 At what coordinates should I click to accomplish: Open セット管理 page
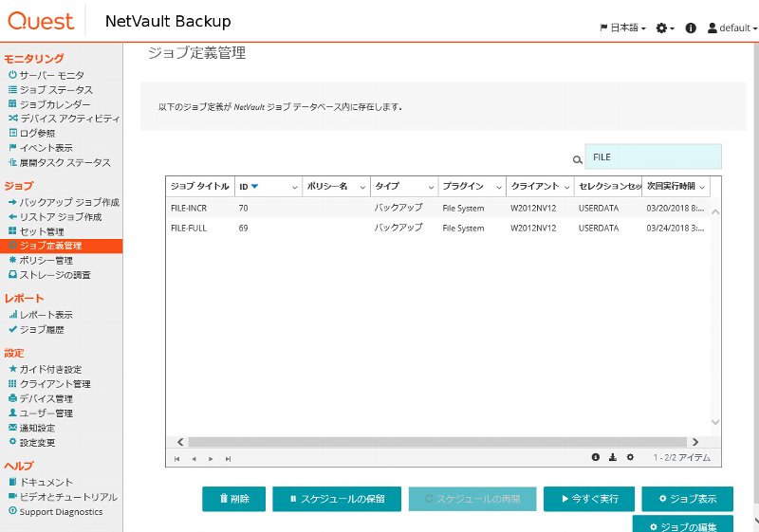click(x=36, y=231)
